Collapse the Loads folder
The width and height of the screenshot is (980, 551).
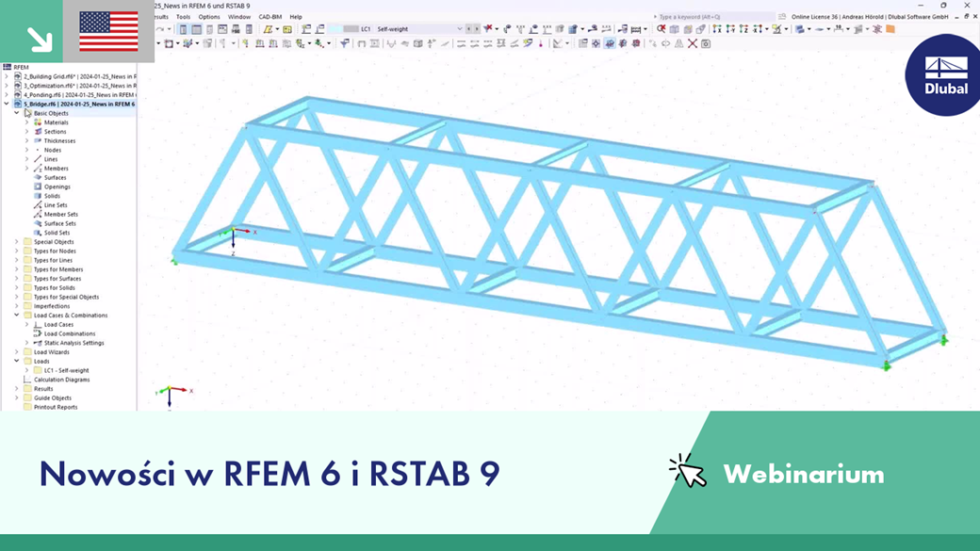(17, 361)
